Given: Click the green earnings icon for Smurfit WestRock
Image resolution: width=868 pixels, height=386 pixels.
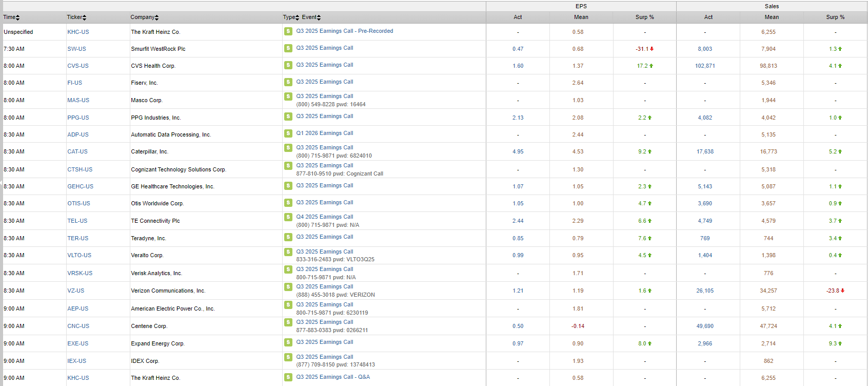Looking at the screenshot, I should 288,48.
